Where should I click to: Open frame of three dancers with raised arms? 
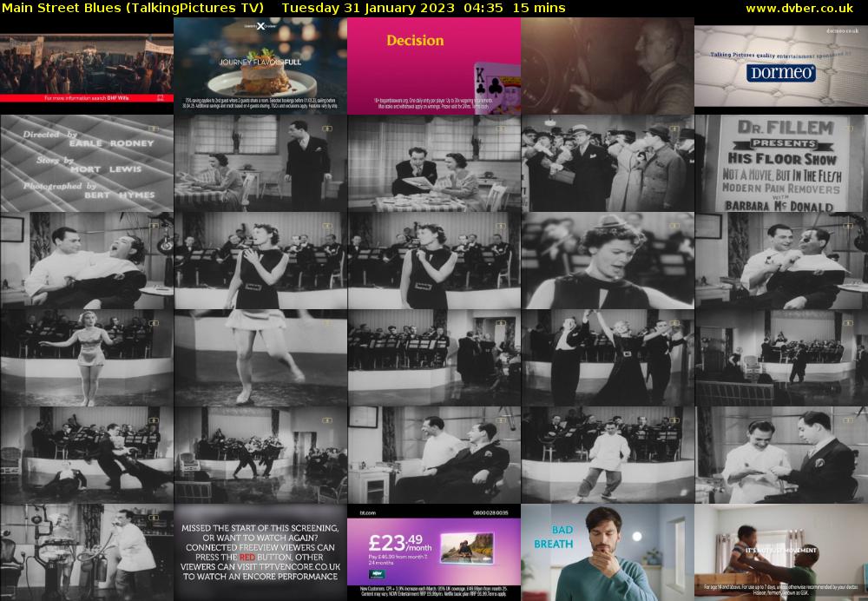(608, 358)
